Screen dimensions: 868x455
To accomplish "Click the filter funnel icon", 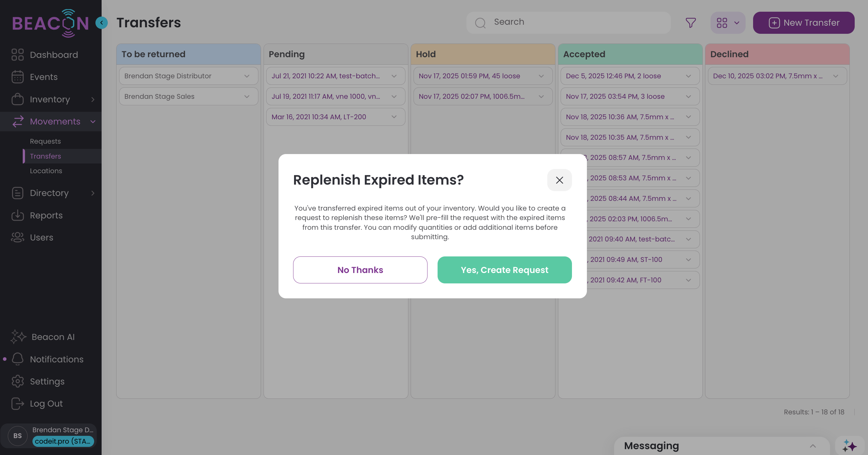I will [690, 23].
